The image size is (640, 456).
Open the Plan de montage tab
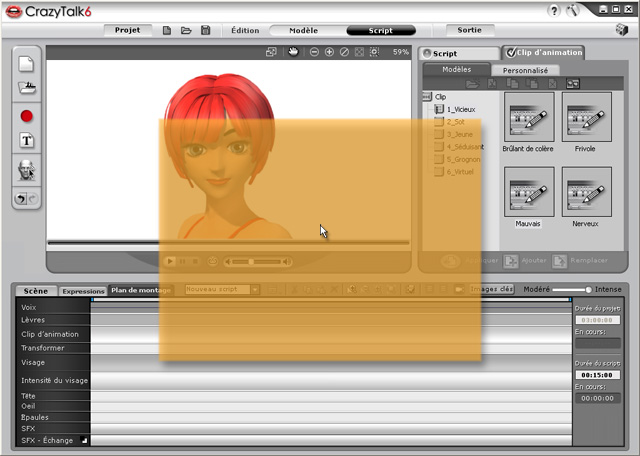coord(141,290)
